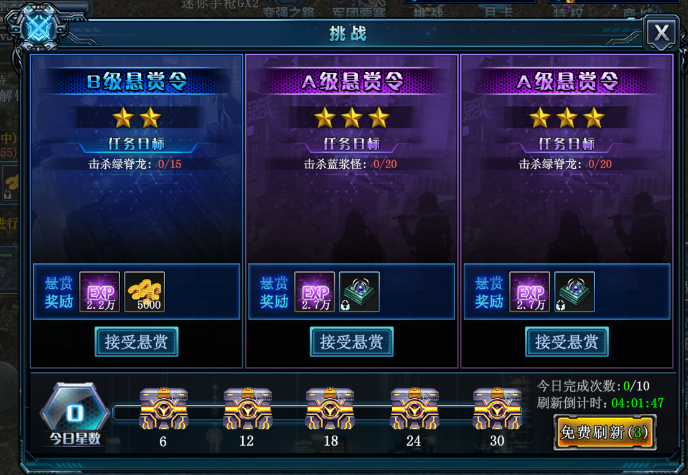Viewport: 688px width, 475px height.
Task: Open the treasure chest at 12 stars
Action: coord(247,409)
